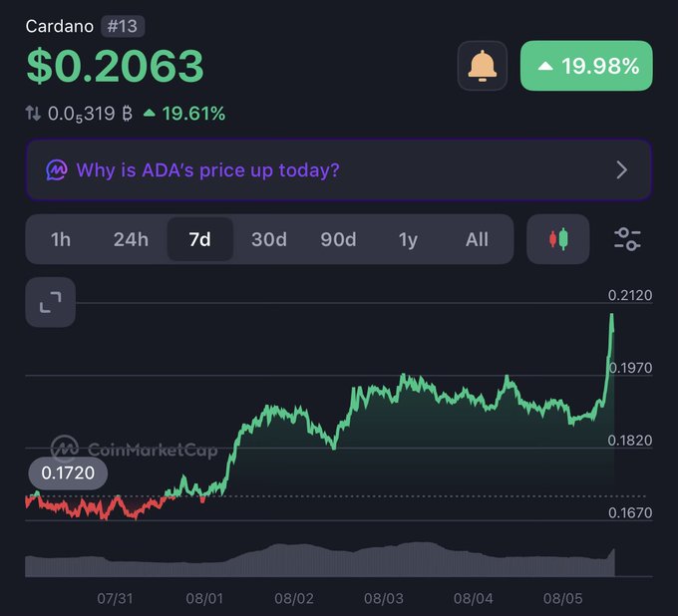Expand the ADA price explanation chevron
This screenshot has width=678, height=616.
tap(622, 169)
